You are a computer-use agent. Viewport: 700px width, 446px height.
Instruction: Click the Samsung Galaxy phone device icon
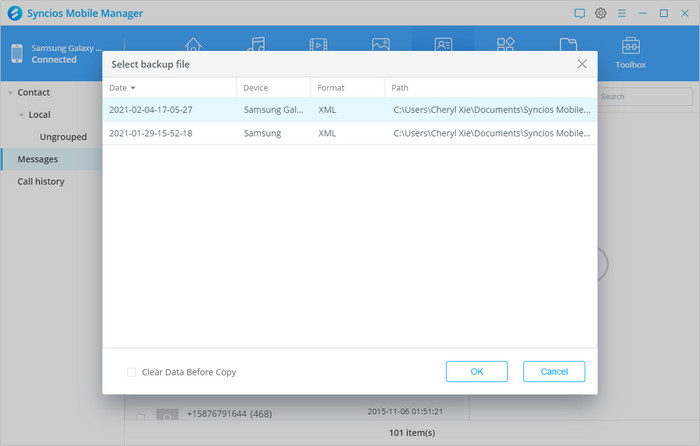coord(17,54)
